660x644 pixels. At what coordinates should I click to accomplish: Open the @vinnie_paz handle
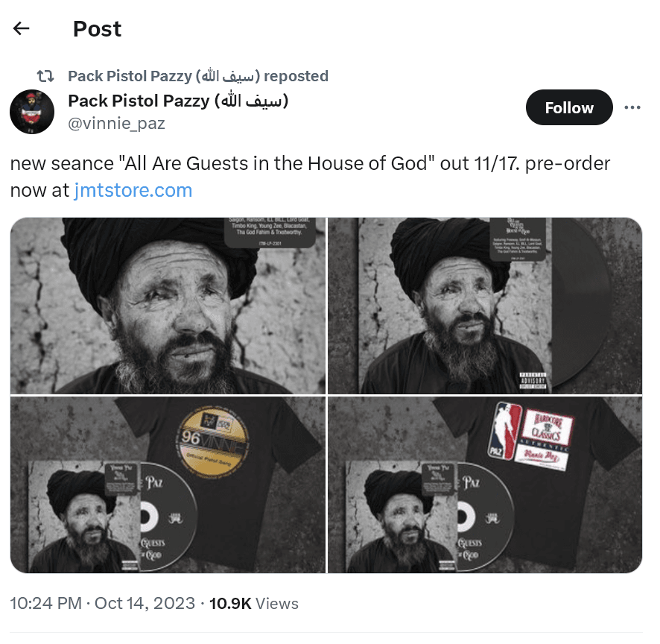[116, 124]
